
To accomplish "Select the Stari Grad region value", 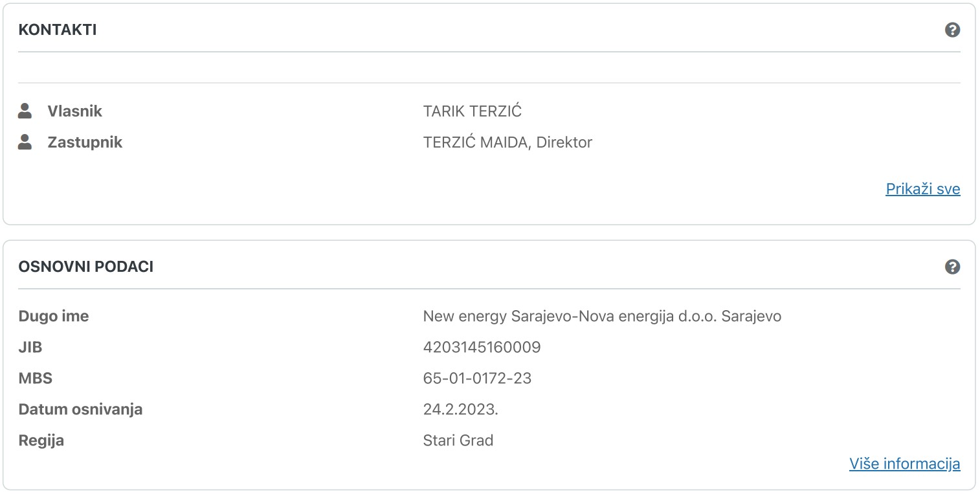I will [458, 441].
